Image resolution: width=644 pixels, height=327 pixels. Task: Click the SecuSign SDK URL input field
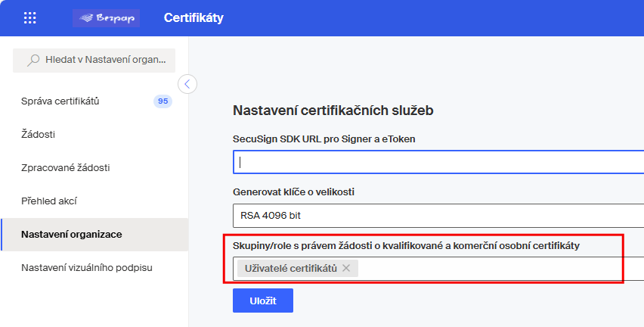point(438,162)
